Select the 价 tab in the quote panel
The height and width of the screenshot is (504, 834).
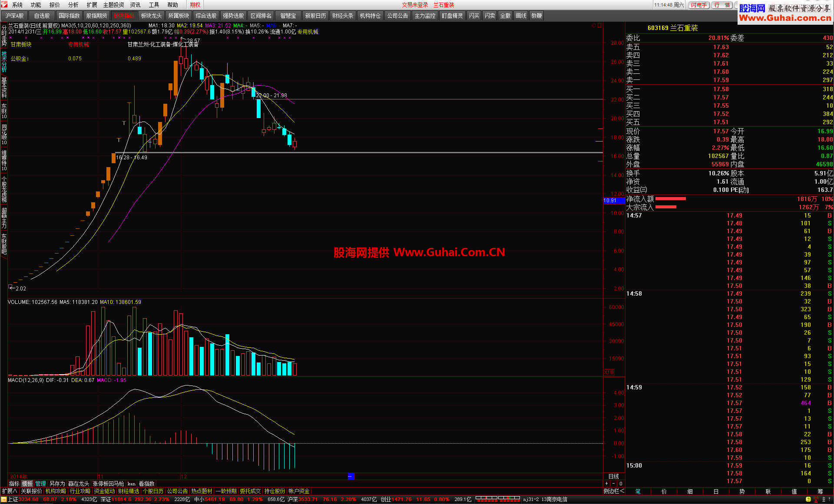(664, 491)
